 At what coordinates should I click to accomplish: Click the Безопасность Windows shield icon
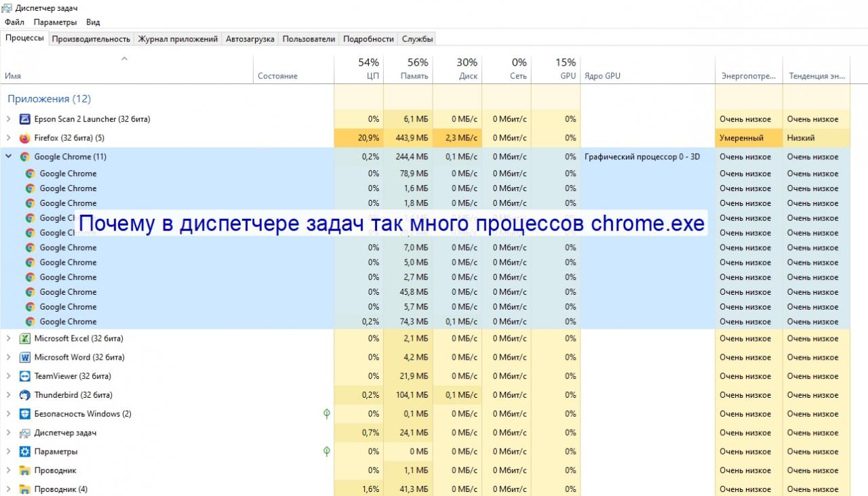point(25,414)
